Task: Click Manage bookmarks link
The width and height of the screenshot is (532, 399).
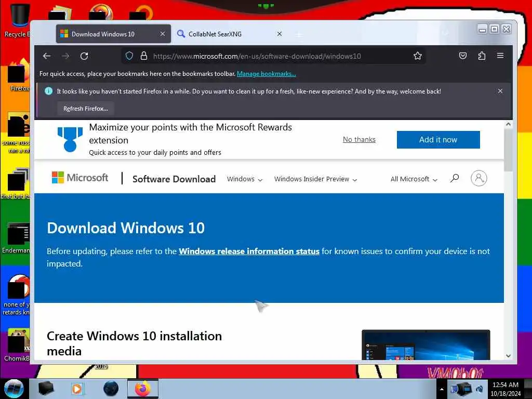Action: coord(267,74)
